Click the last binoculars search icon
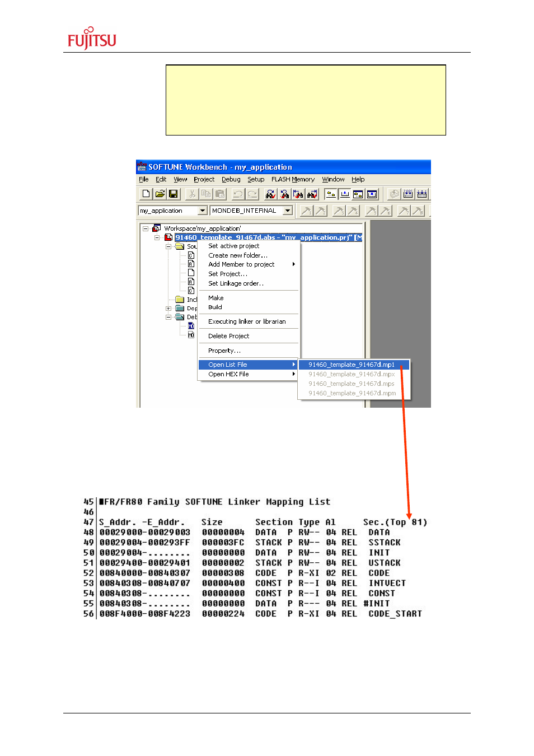 [312, 194]
